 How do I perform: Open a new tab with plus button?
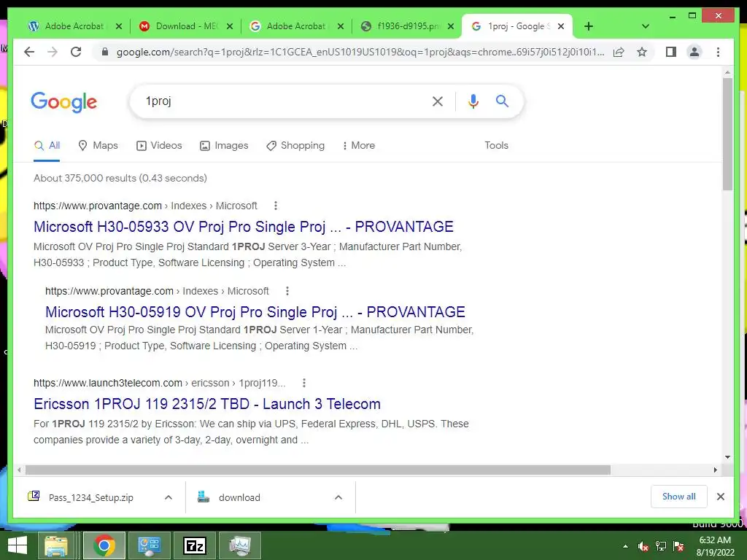589,26
